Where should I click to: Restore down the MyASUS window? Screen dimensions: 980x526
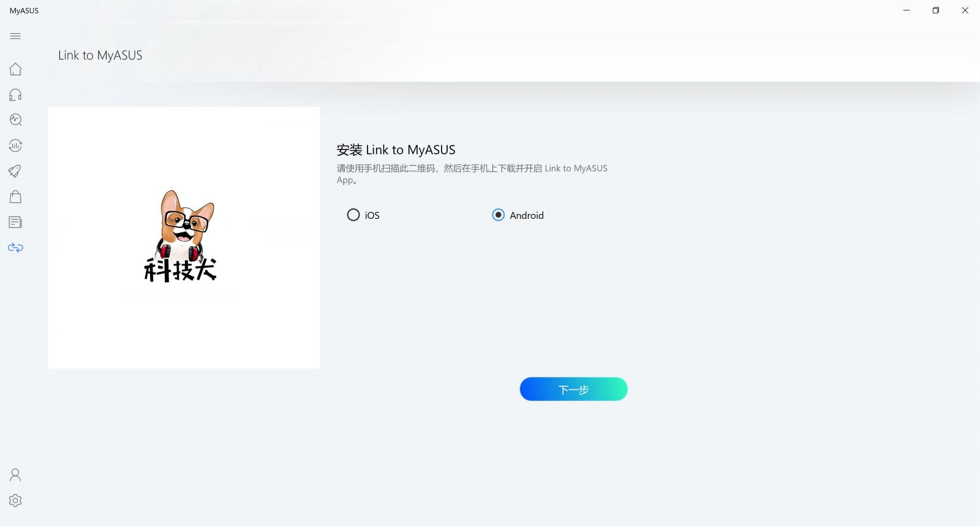tap(936, 10)
